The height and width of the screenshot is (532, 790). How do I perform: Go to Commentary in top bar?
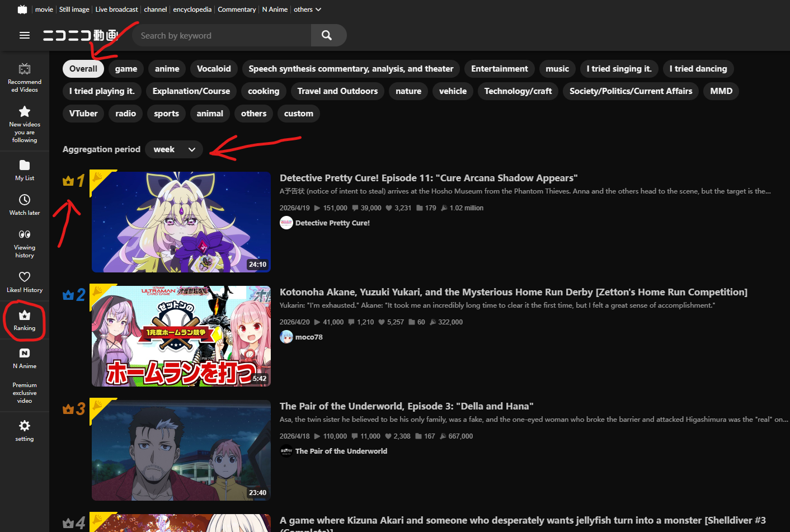(x=237, y=10)
